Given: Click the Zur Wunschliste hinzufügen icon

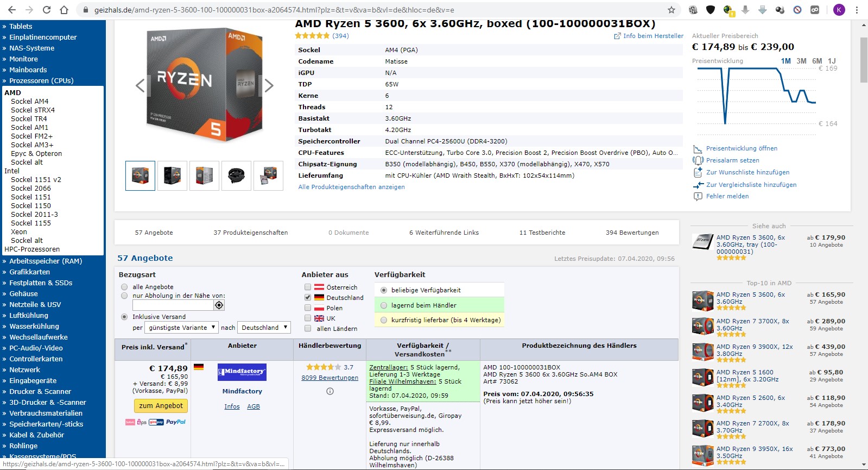Looking at the screenshot, I should [698, 172].
